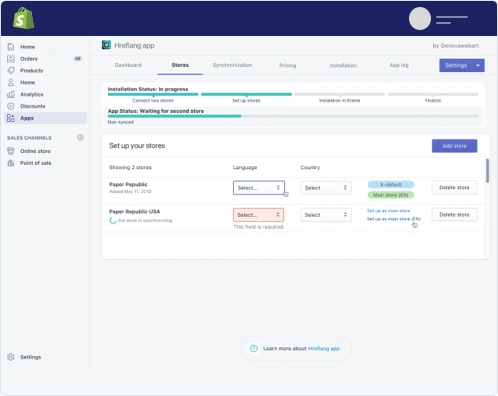Image resolution: width=498 pixels, height=396 pixels.
Task: Click the Apps grid icon
Action: [x=11, y=118]
